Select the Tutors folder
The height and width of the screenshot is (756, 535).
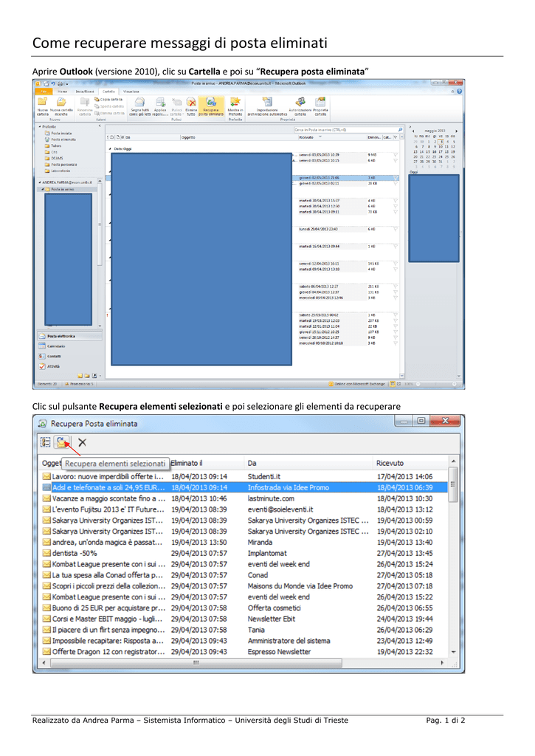[53, 145]
